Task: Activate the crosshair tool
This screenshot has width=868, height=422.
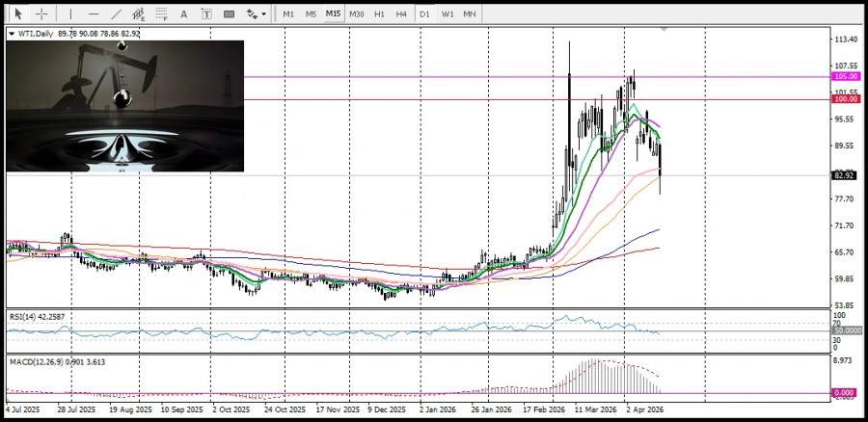Action: point(41,13)
